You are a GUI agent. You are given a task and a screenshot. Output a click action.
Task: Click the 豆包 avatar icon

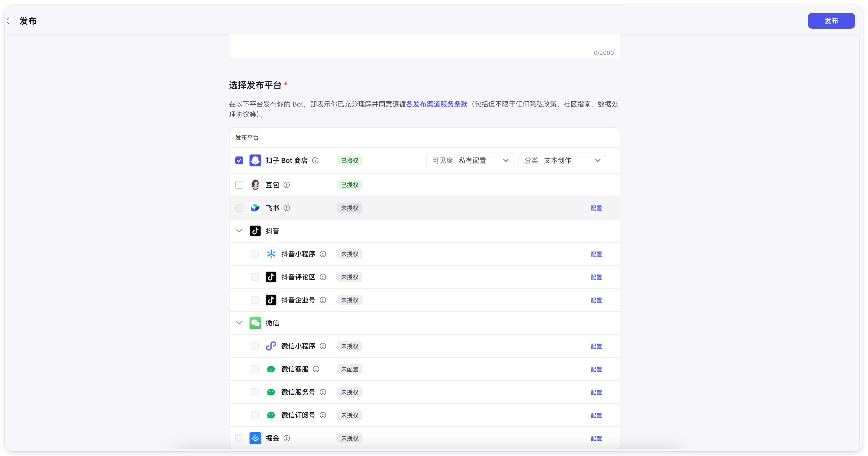255,185
